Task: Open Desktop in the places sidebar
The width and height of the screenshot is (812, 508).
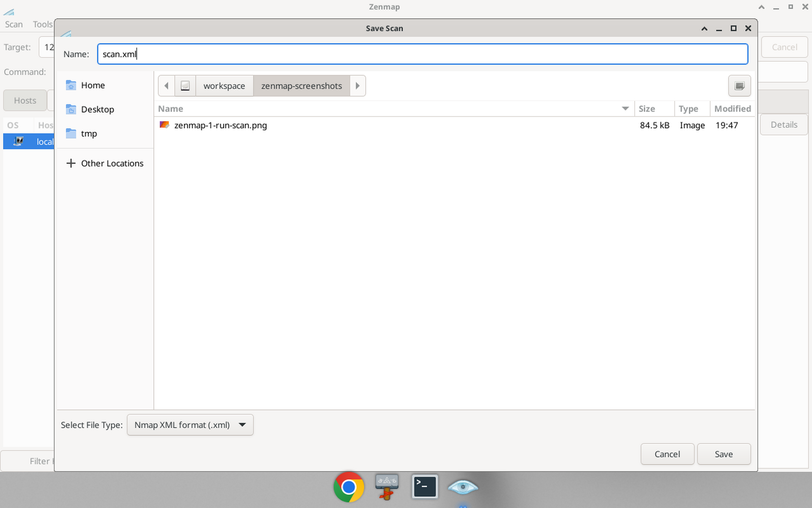Action: click(x=105, y=109)
